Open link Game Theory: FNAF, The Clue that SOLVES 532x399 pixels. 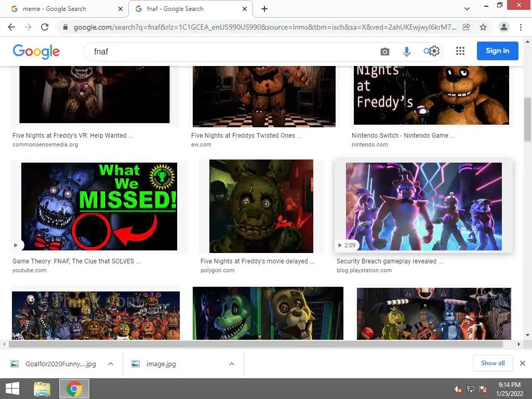[76, 261]
